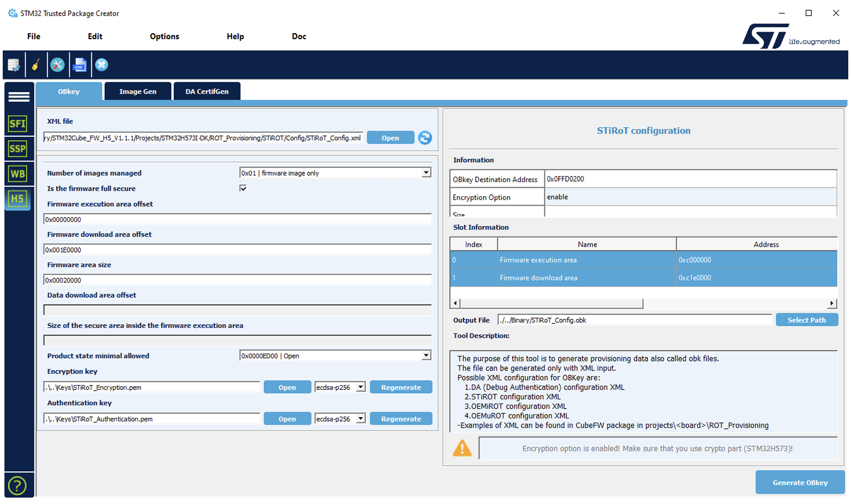Open the Doc menu
This screenshot has height=504, width=851.
point(299,37)
